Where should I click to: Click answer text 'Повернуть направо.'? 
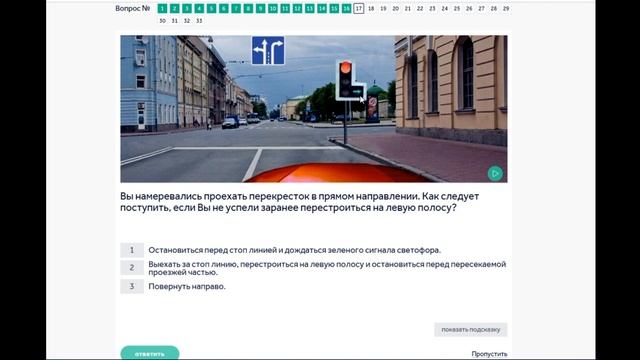tap(187, 287)
